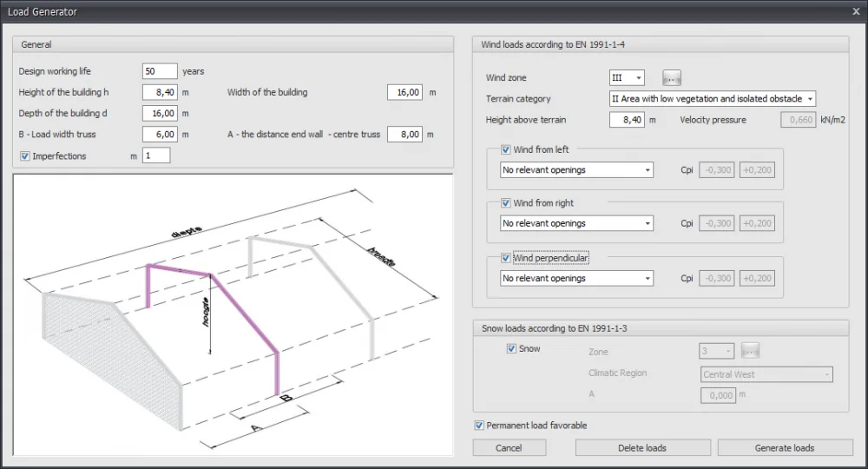Click the Height of the building field
Screen dimensions: 868x469
click(160, 92)
